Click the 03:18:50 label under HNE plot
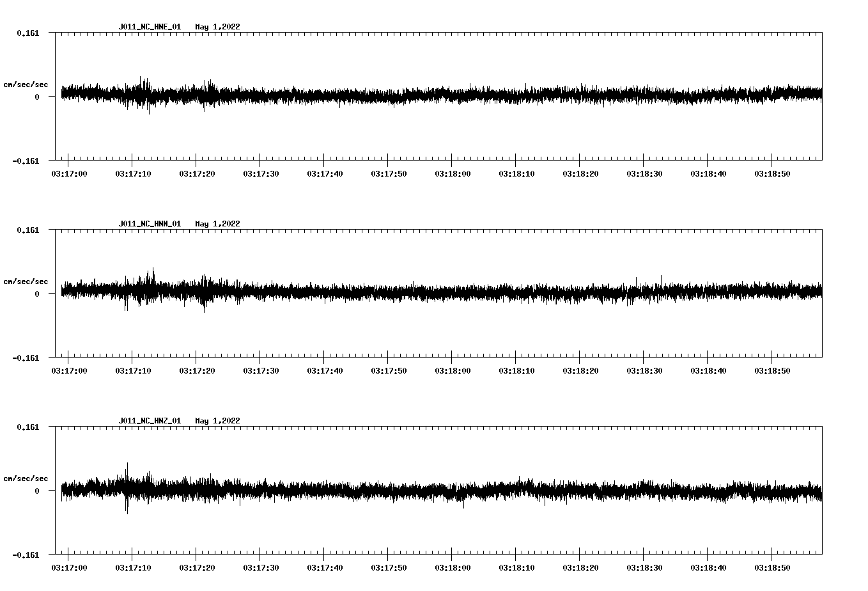The image size is (868, 591). pyautogui.click(x=772, y=174)
